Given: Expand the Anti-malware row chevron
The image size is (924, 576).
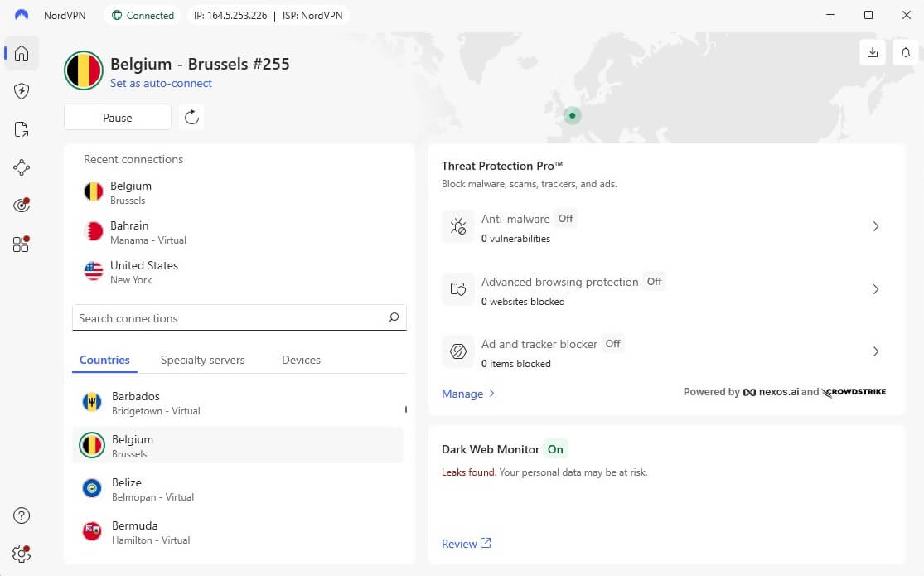Looking at the screenshot, I should [x=876, y=226].
